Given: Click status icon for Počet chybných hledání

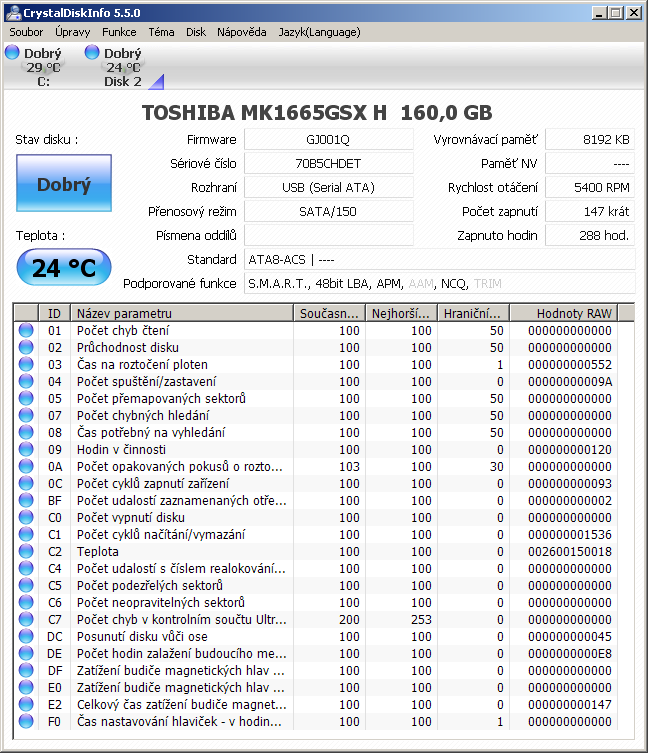Looking at the screenshot, I should [26, 415].
